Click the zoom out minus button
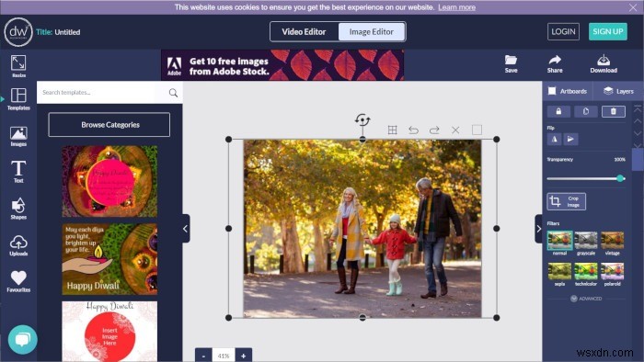The height and width of the screenshot is (362, 644). tap(203, 356)
